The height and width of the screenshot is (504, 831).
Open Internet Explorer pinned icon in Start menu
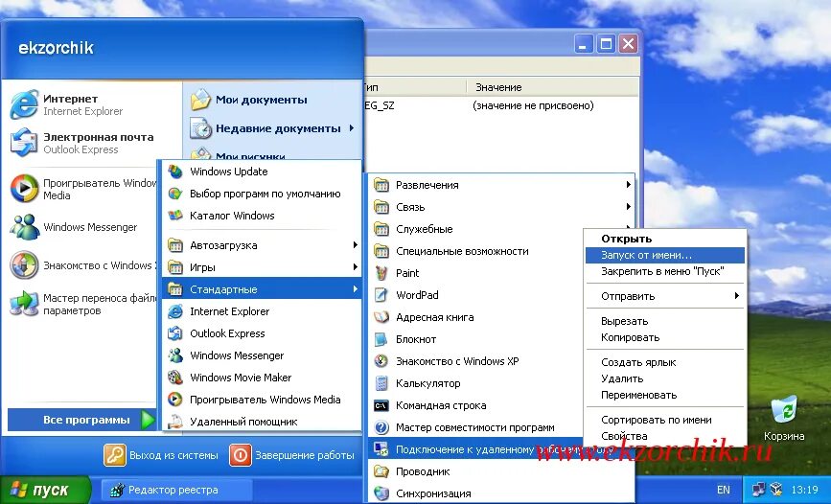point(24,104)
